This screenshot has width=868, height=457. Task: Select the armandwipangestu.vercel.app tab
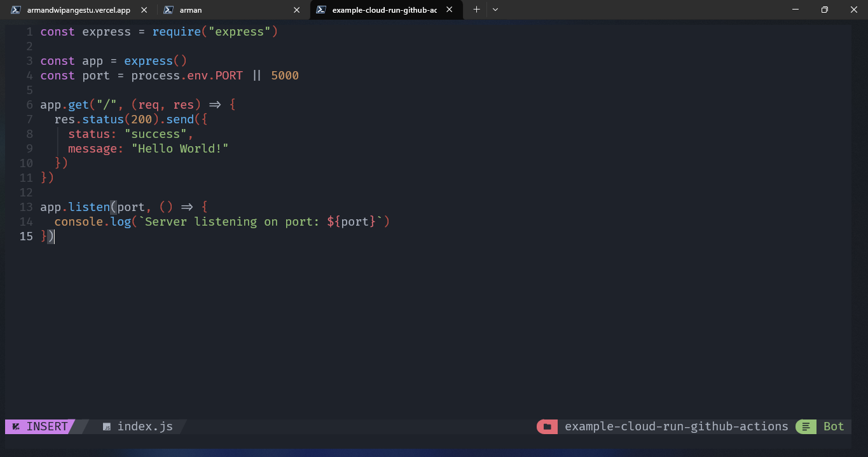pos(76,10)
